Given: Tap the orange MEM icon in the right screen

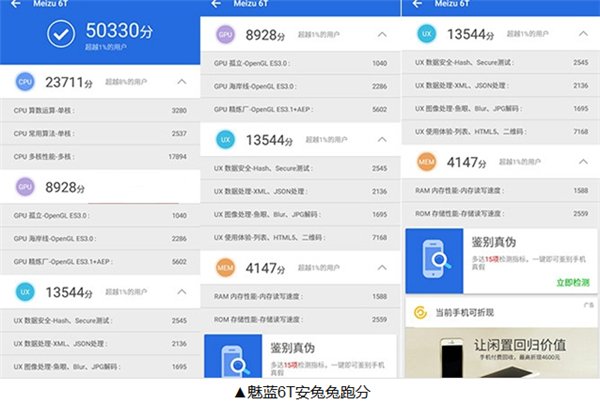Looking at the screenshot, I should [x=429, y=163].
